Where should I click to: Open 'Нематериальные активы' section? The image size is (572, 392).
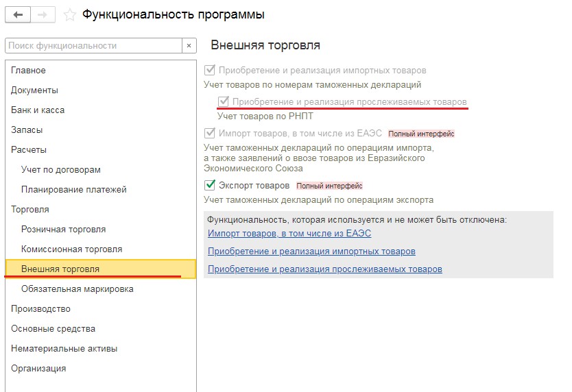64,349
